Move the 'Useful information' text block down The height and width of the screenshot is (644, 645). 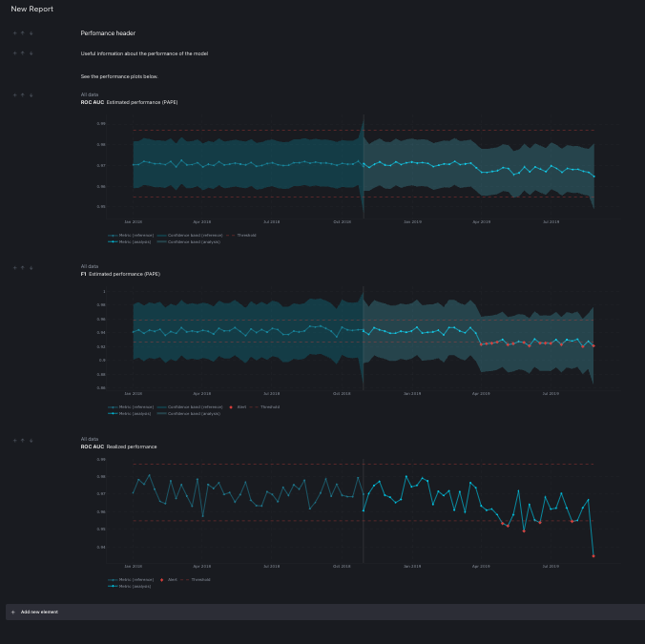(x=31, y=53)
